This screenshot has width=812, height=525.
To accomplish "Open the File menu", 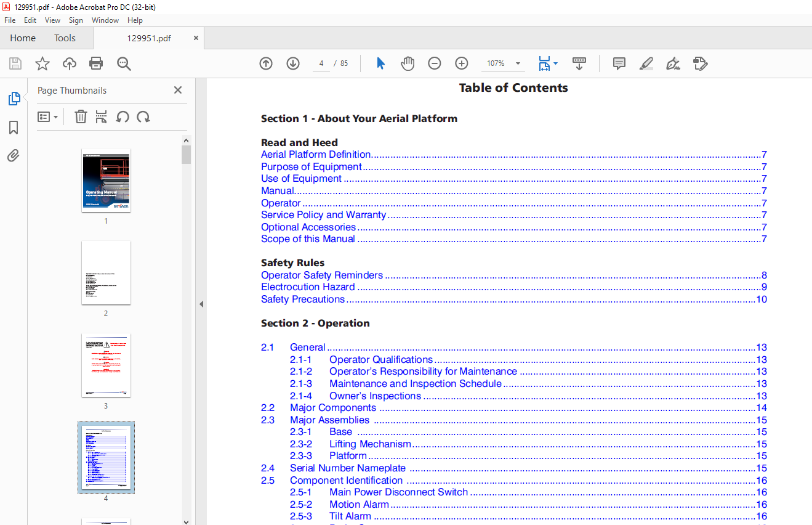I will click(10, 20).
